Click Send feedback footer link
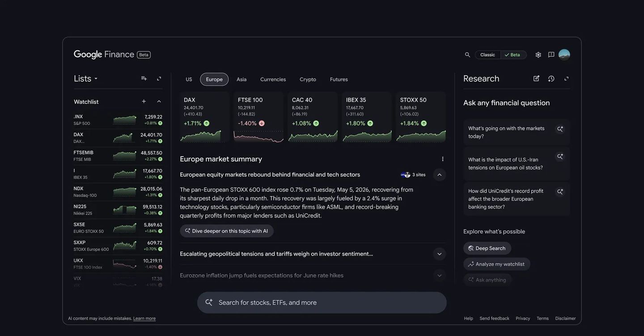The width and height of the screenshot is (644, 336). click(495, 319)
